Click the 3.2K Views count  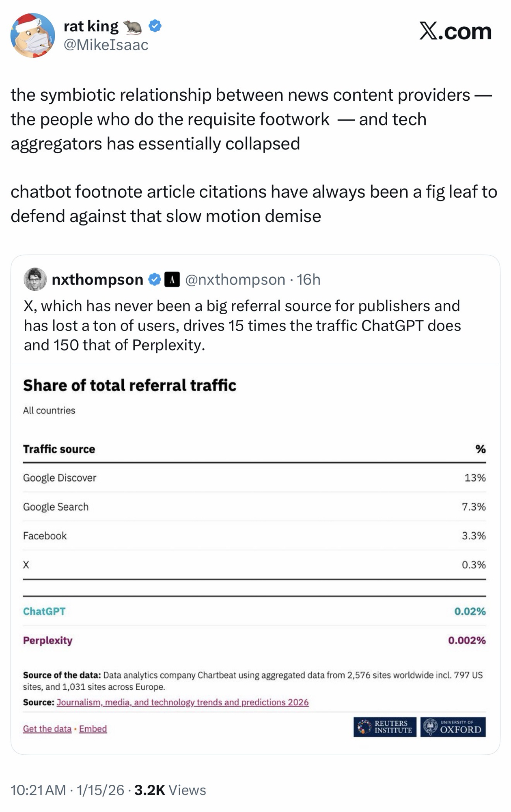point(170,790)
